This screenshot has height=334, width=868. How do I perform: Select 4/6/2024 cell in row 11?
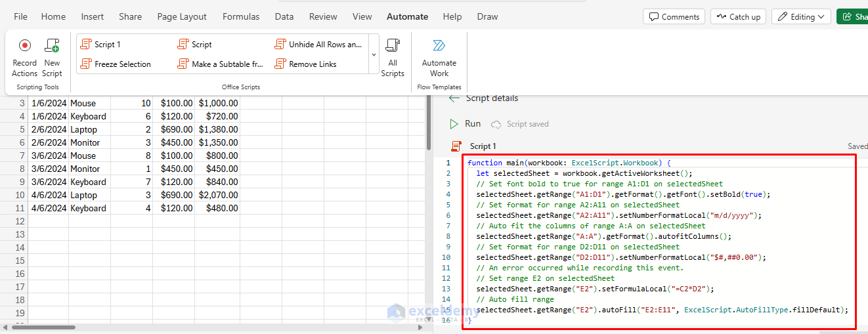[x=49, y=208]
